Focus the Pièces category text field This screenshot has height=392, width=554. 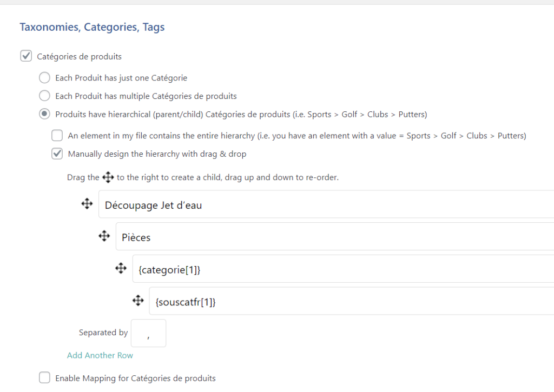[x=333, y=237]
